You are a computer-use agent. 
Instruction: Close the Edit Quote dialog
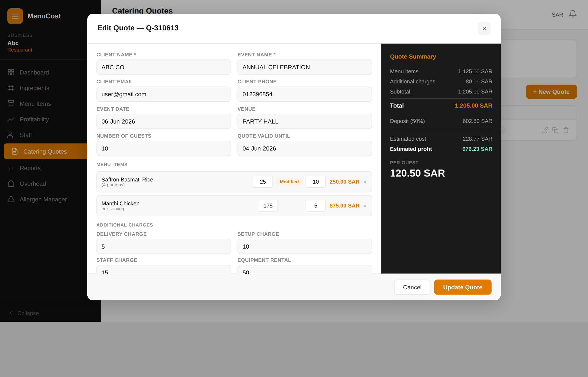click(484, 29)
